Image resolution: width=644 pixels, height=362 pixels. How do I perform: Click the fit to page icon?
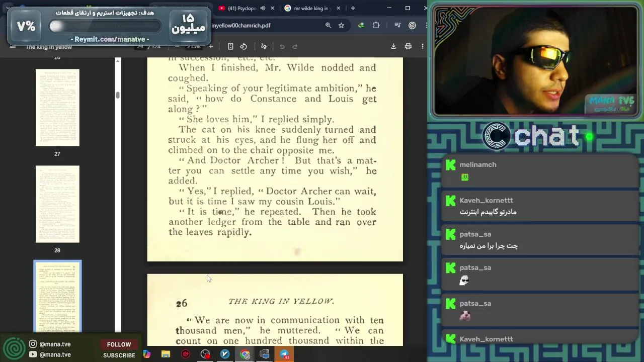[x=230, y=46]
